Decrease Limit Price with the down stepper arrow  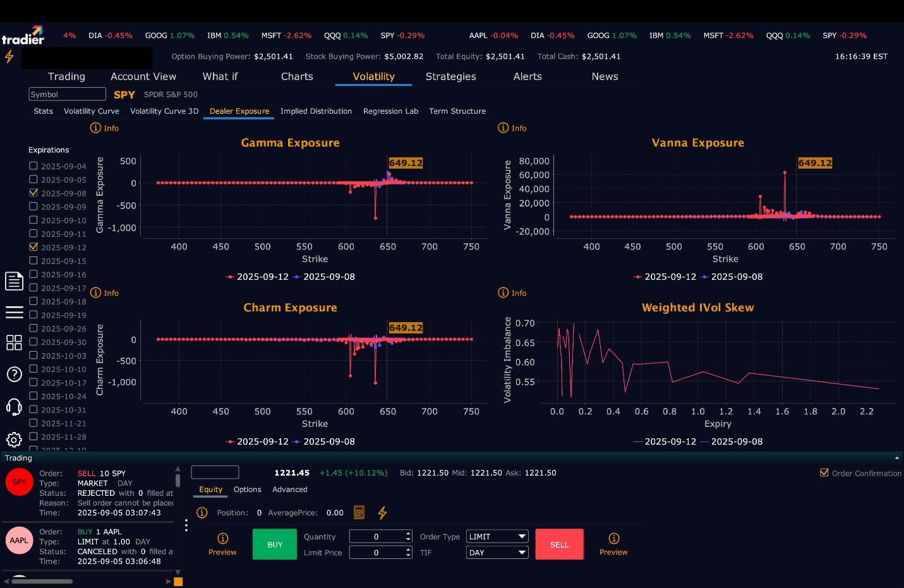click(x=409, y=556)
